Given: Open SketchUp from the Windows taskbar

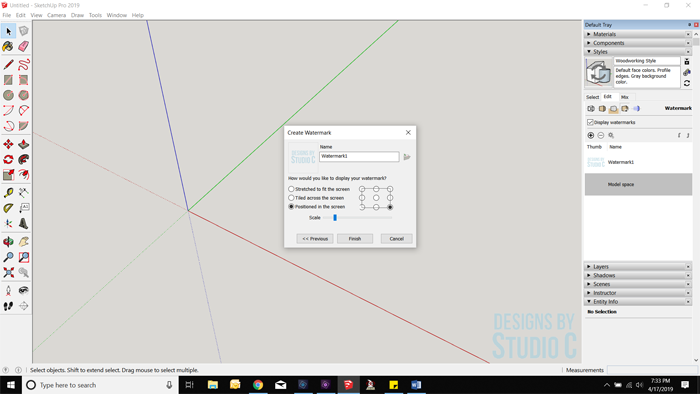Looking at the screenshot, I should 348,385.
